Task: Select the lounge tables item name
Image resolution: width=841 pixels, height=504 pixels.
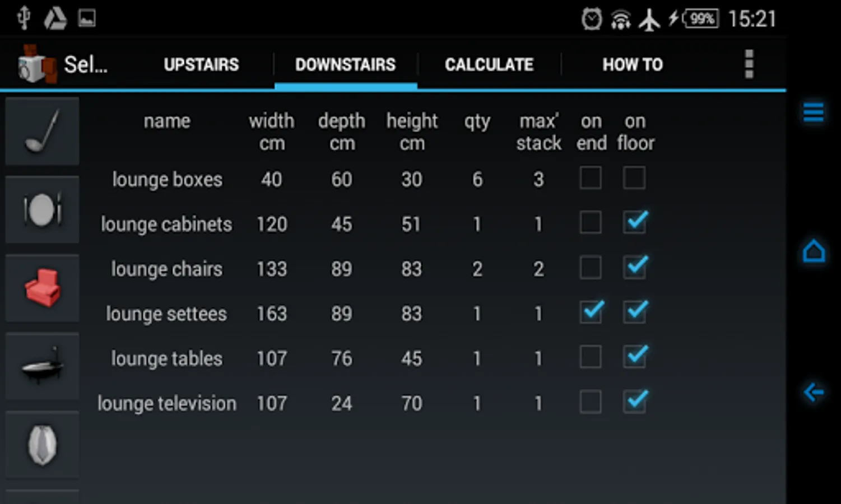Action: 166,359
